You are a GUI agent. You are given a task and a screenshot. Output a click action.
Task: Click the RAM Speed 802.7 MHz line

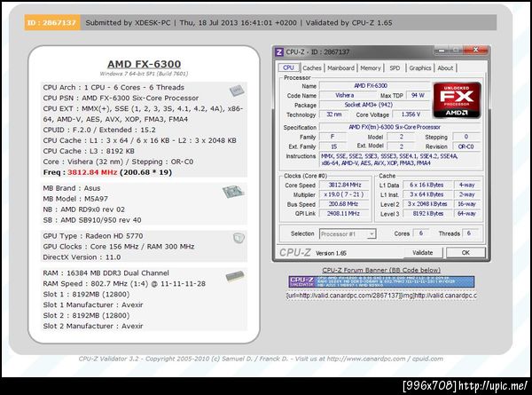(124, 283)
